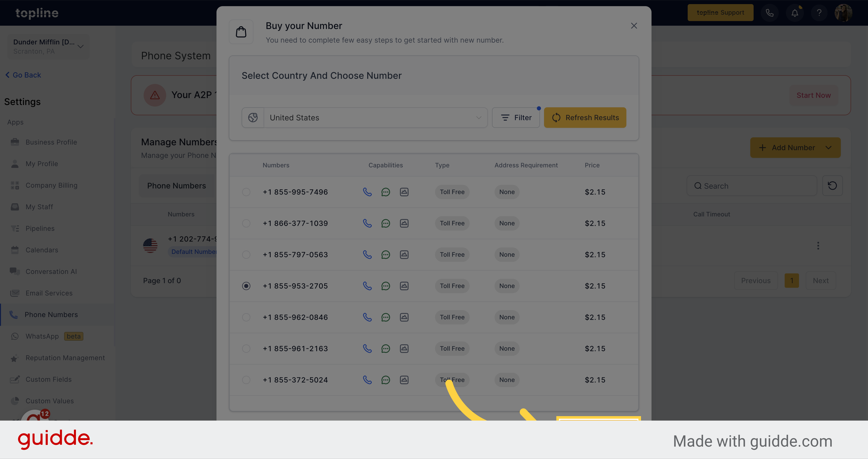The image size is (868, 459).
Task: Select radio for +1 855-372-5024
Action: pyautogui.click(x=246, y=380)
